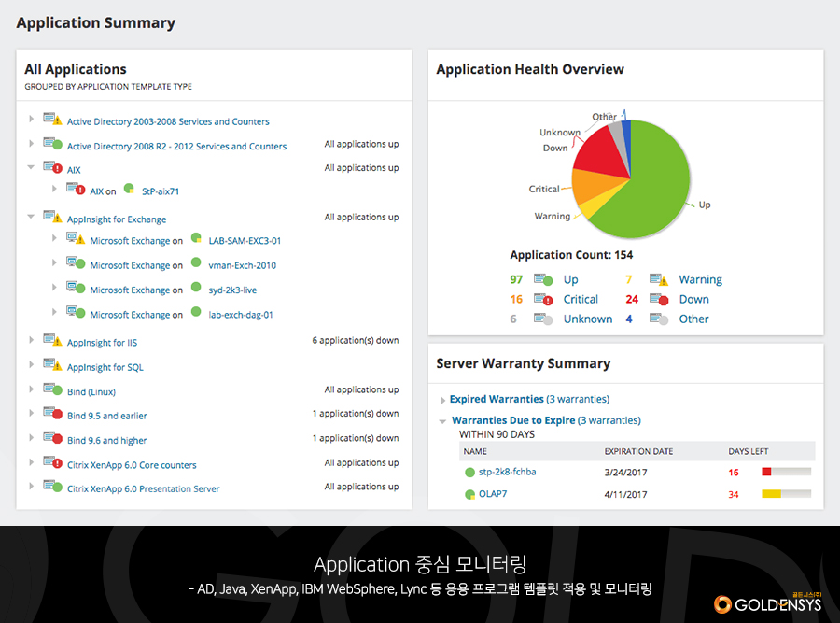Expand the Citrix XenApp 6.0 Presentation Server group

click(x=31, y=486)
